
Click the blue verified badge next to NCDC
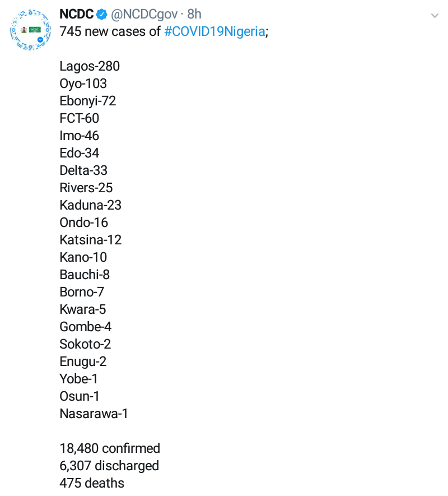click(101, 15)
